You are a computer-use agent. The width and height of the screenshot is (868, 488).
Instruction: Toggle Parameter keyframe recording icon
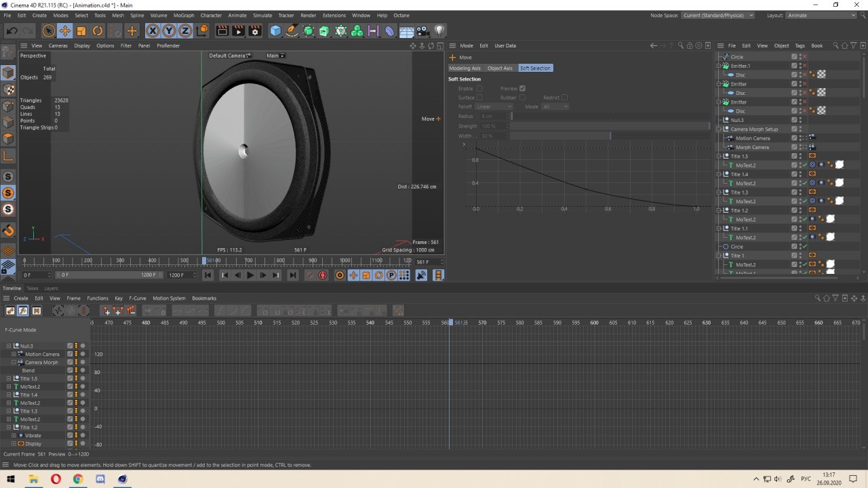click(x=391, y=275)
